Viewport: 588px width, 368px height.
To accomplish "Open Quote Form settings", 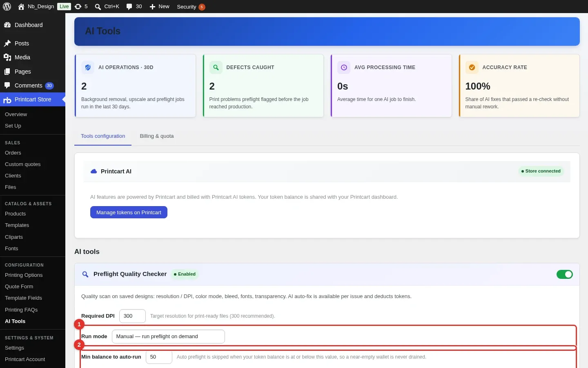I will coord(19,287).
